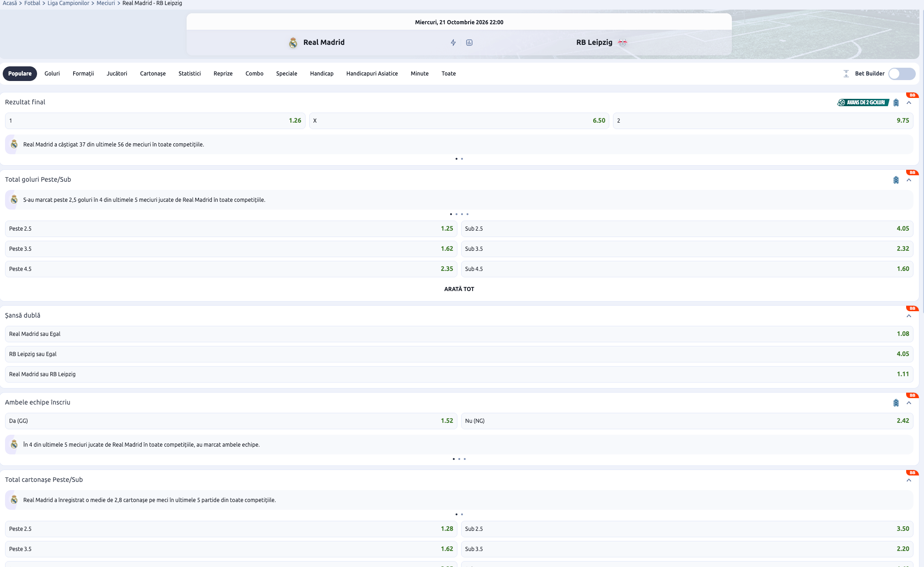Click the Arată tot button
The image size is (924, 567).
459,289
